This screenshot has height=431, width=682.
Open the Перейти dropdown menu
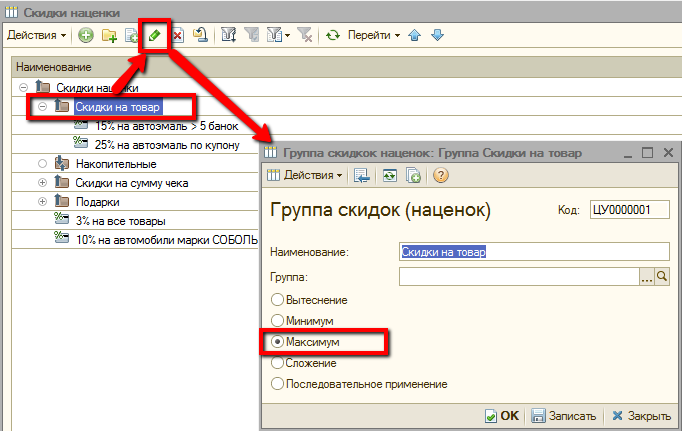coord(373,36)
